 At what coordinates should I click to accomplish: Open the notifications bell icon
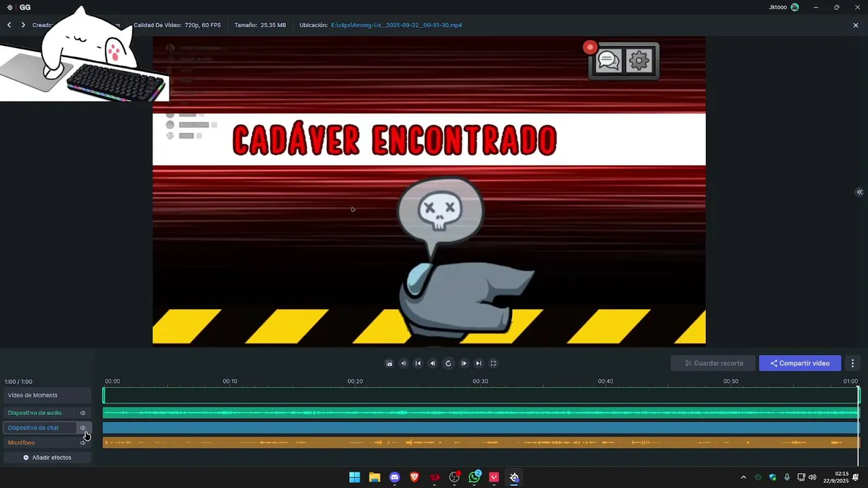click(856, 477)
